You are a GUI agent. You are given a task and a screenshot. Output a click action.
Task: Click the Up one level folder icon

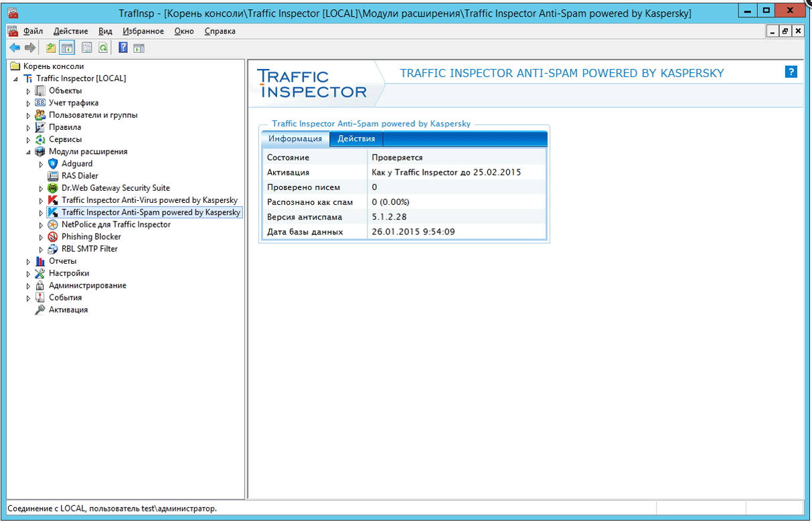(51, 48)
